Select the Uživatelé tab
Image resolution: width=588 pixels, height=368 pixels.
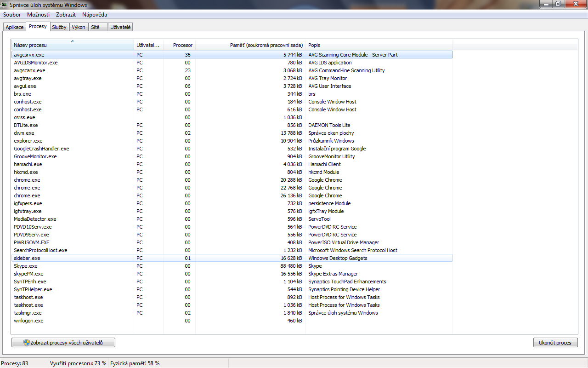121,27
